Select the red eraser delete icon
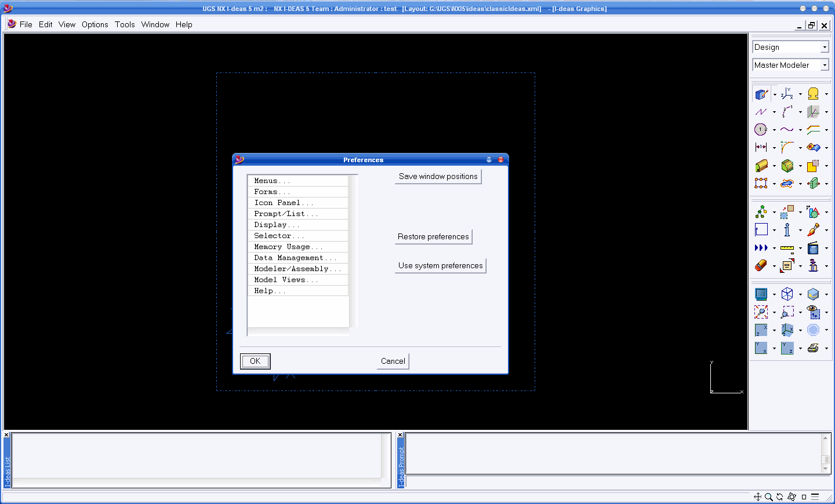Viewport: 835px width, 504px height. click(761, 266)
